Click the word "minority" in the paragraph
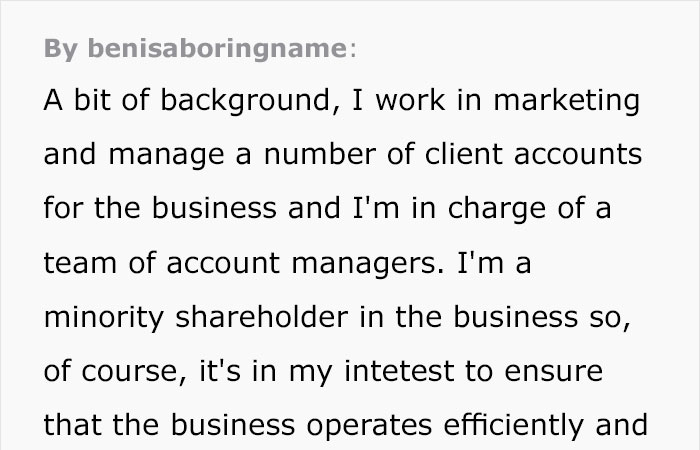Viewport: 700px width, 450px height. coord(104,318)
